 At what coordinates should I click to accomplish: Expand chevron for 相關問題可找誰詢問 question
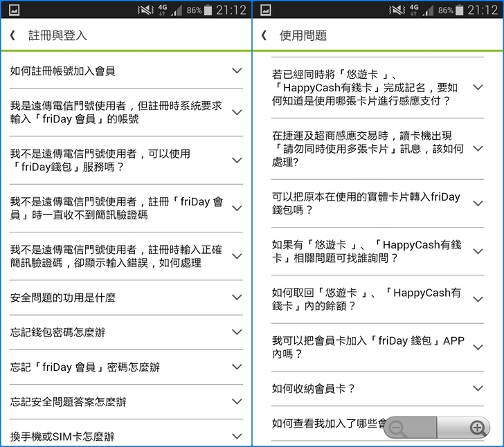[x=478, y=251]
